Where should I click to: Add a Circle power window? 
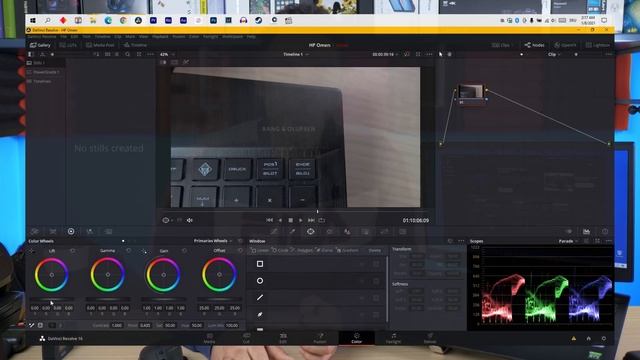tap(260, 281)
